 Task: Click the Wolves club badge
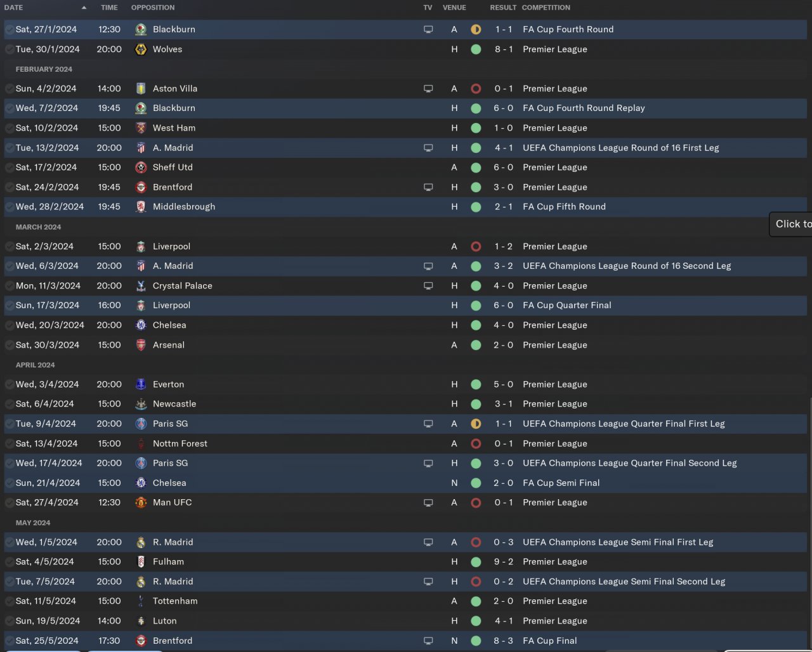click(141, 49)
